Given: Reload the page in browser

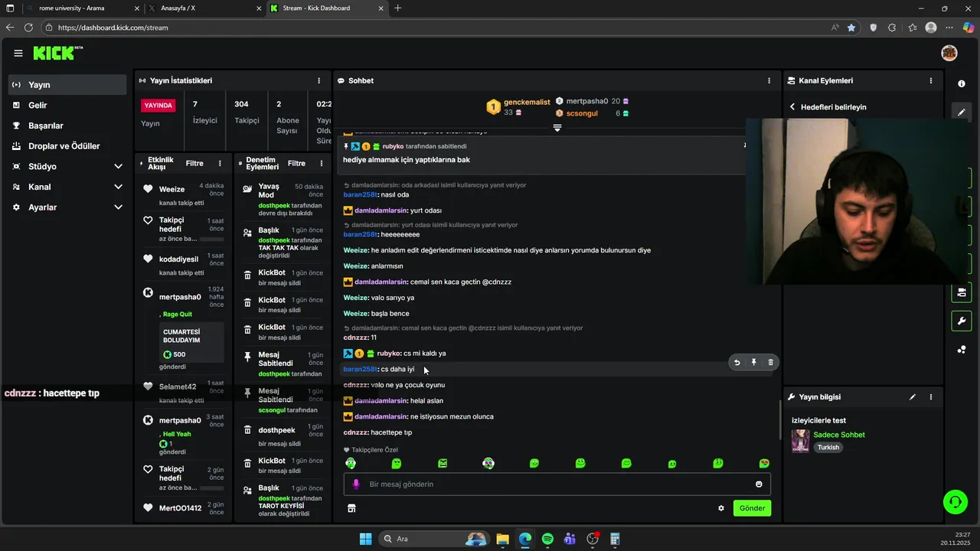Looking at the screenshot, I should (x=28, y=28).
